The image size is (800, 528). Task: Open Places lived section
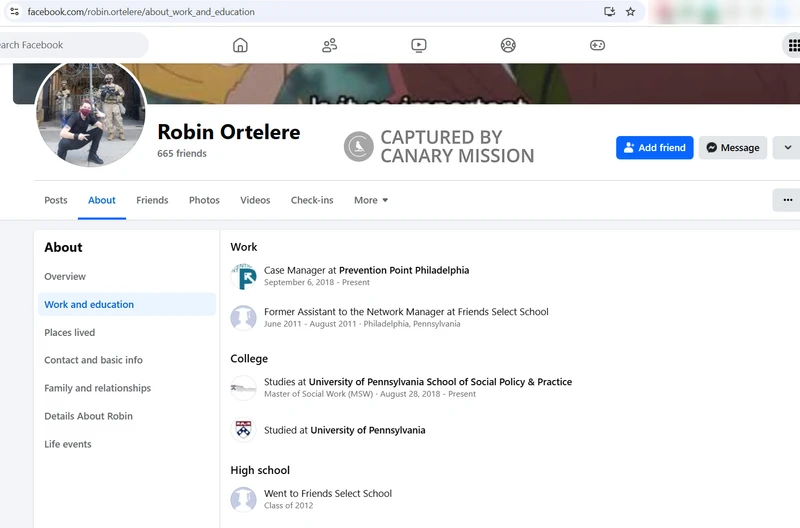pos(127,332)
